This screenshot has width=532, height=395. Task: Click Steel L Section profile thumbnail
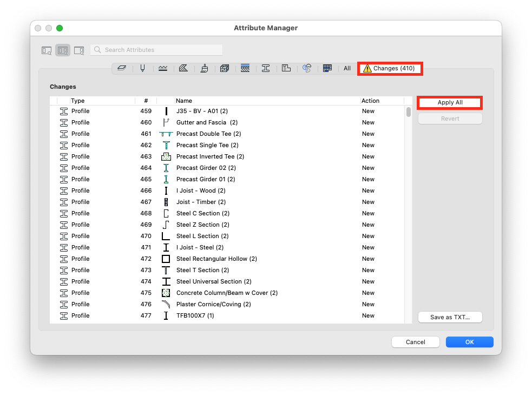point(166,236)
